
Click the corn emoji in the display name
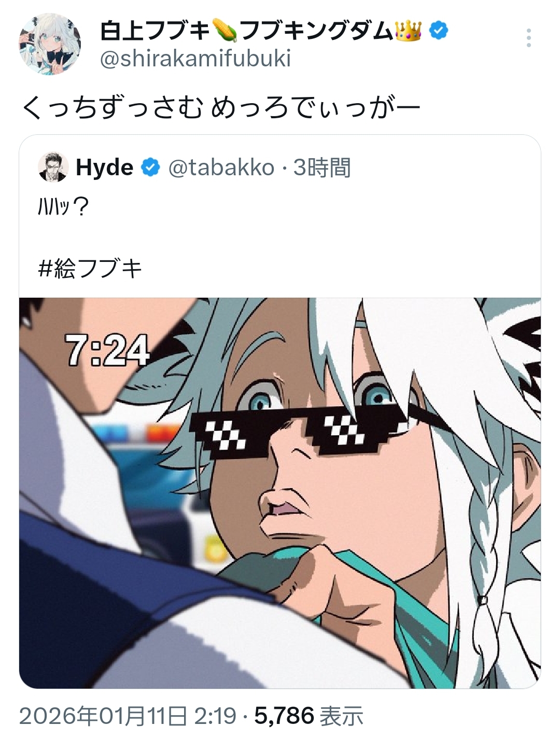pos(225,31)
